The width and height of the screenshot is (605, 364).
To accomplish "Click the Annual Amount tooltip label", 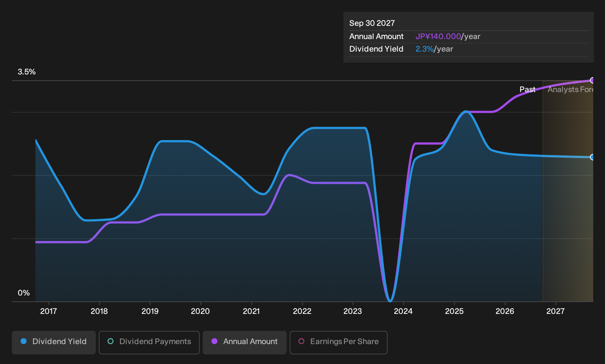I will pos(376,36).
